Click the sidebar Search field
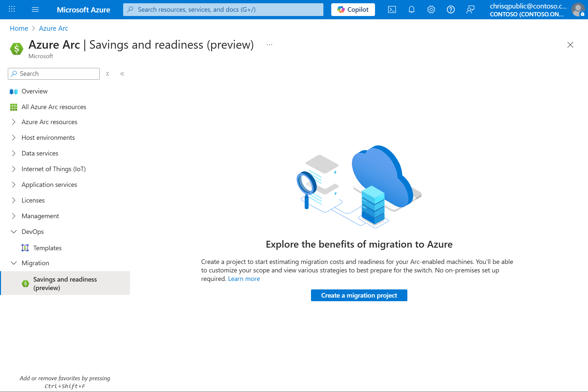The image size is (588, 392). (x=53, y=73)
